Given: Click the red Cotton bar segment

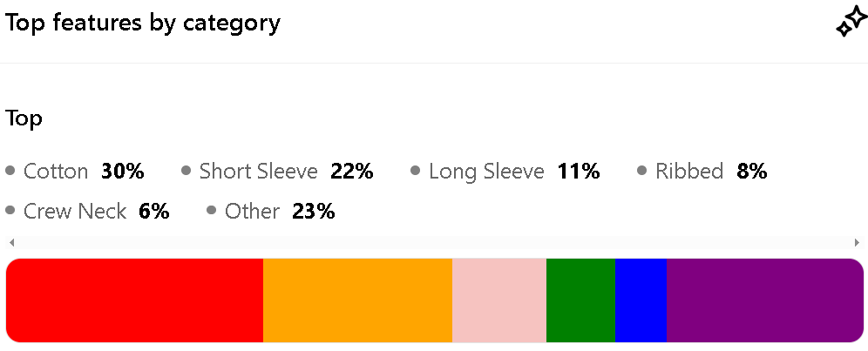Looking at the screenshot, I should pos(134,300).
